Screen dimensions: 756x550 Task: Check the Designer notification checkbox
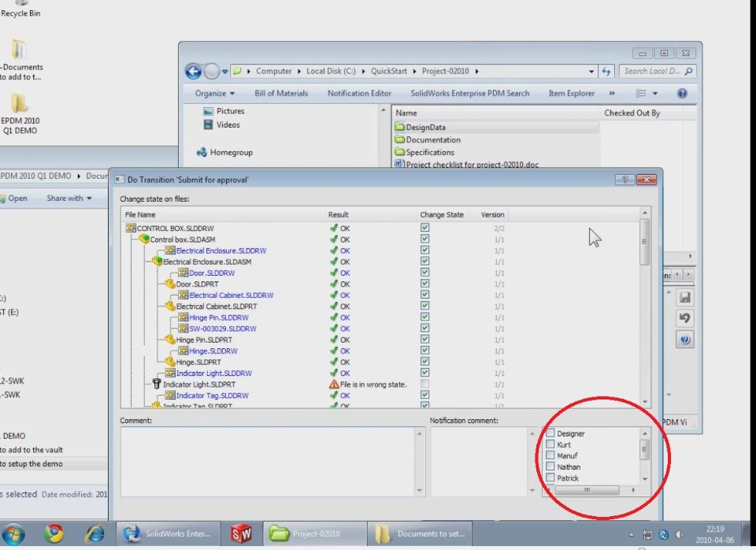point(550,433)
